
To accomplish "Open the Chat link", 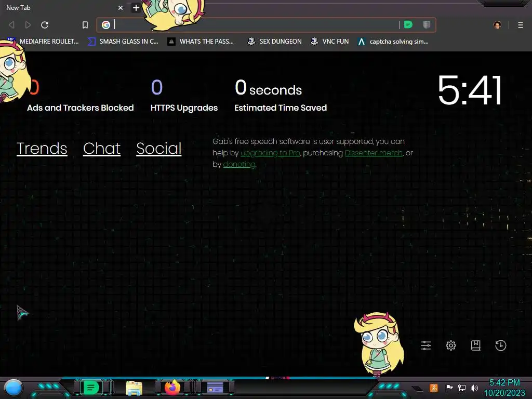I will [x=102, y=148].
